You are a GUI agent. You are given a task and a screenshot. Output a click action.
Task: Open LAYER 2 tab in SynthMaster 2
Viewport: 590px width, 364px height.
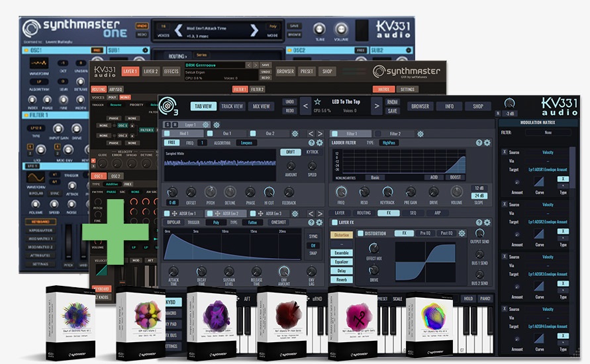pos(150,71)
